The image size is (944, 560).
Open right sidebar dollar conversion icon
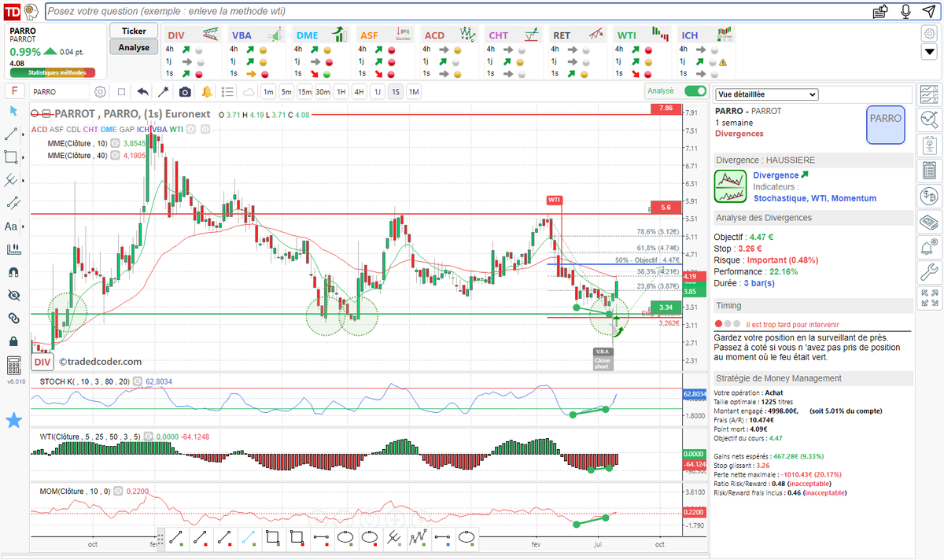pos(929,196)
